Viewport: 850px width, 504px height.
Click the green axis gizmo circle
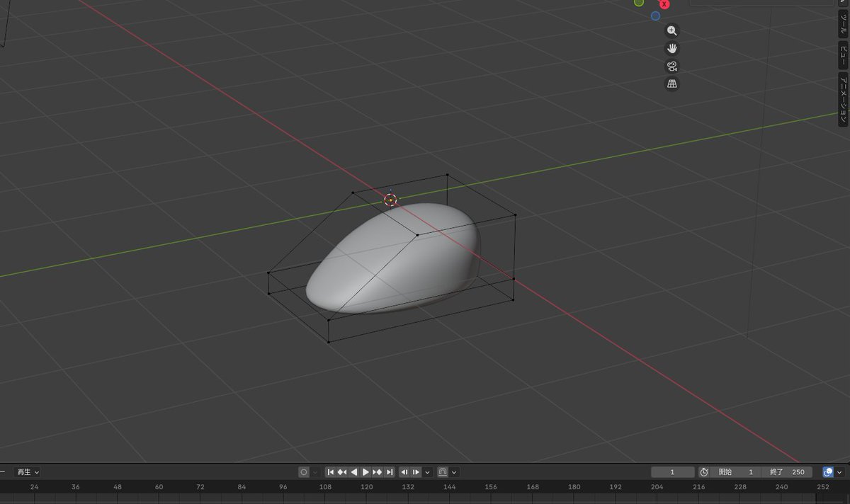pyautogui.click(x=639, y=3)
